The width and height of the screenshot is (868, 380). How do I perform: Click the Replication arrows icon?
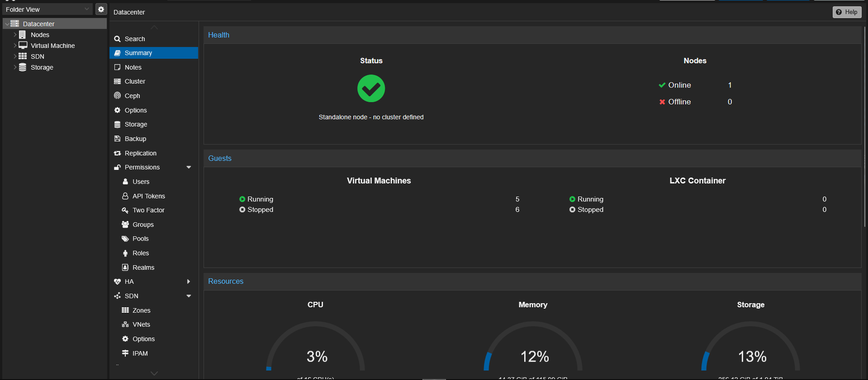click(117, 153)
